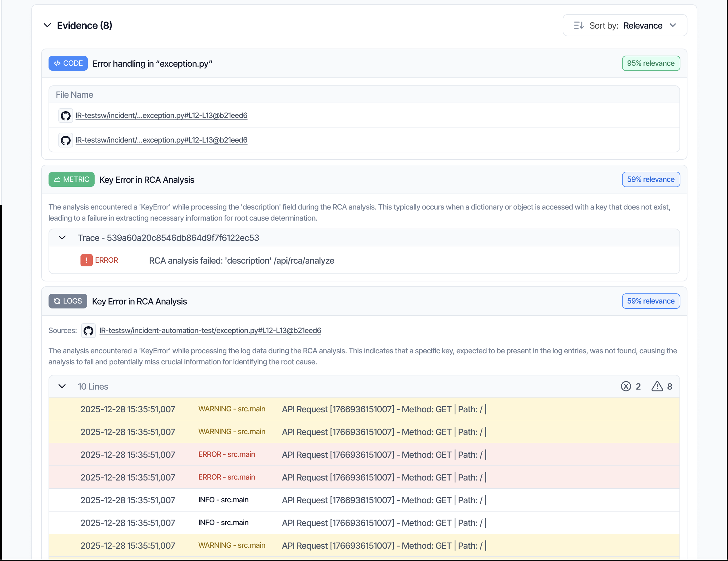Collapse the Evidence (8) section
The width and height of the screenshot is (728, 561).
point(47,25)
